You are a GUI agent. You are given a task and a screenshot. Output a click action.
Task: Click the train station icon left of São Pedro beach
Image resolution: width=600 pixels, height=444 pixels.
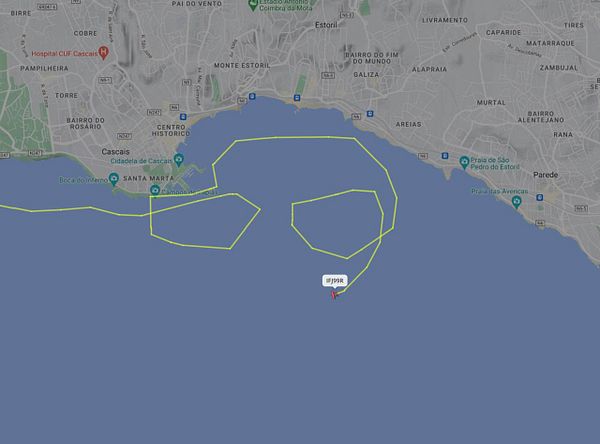point(445,156)
